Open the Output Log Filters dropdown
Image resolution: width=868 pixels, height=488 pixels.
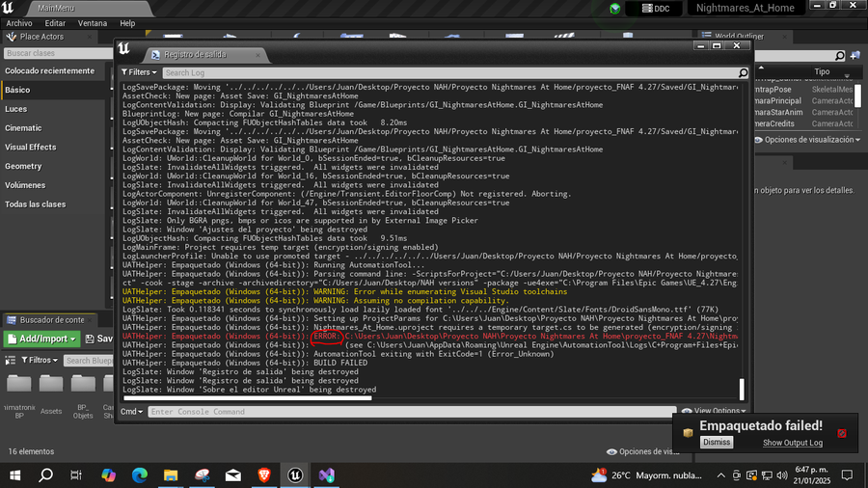click(x=139, y=72)
